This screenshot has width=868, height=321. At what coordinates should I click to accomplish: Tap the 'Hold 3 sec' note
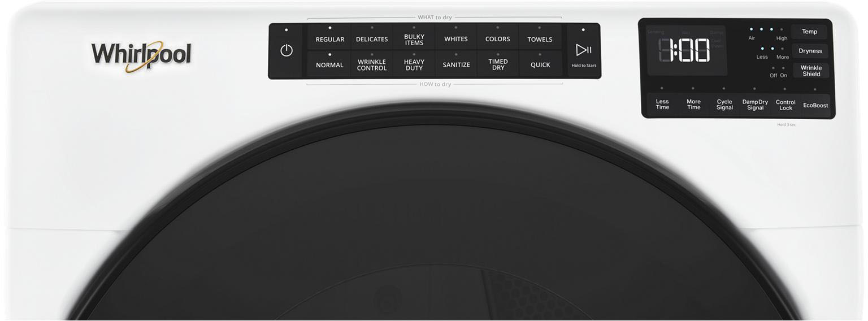click(786, 124)
